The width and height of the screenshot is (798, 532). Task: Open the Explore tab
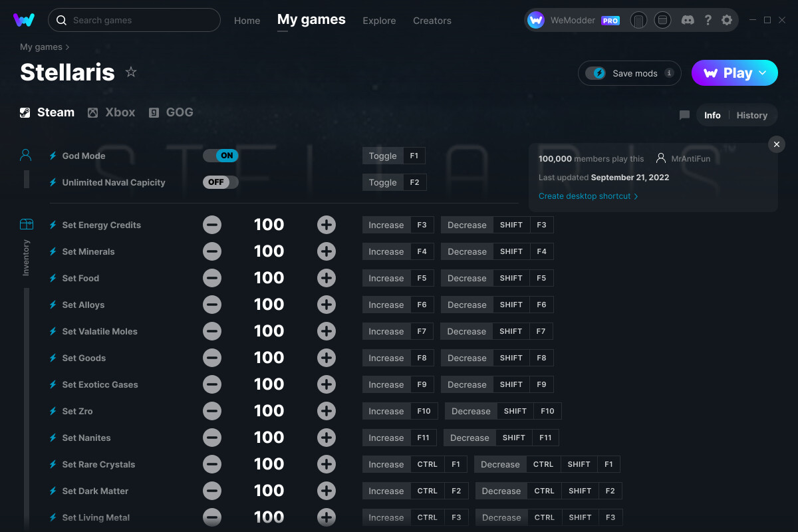point(379,21)
